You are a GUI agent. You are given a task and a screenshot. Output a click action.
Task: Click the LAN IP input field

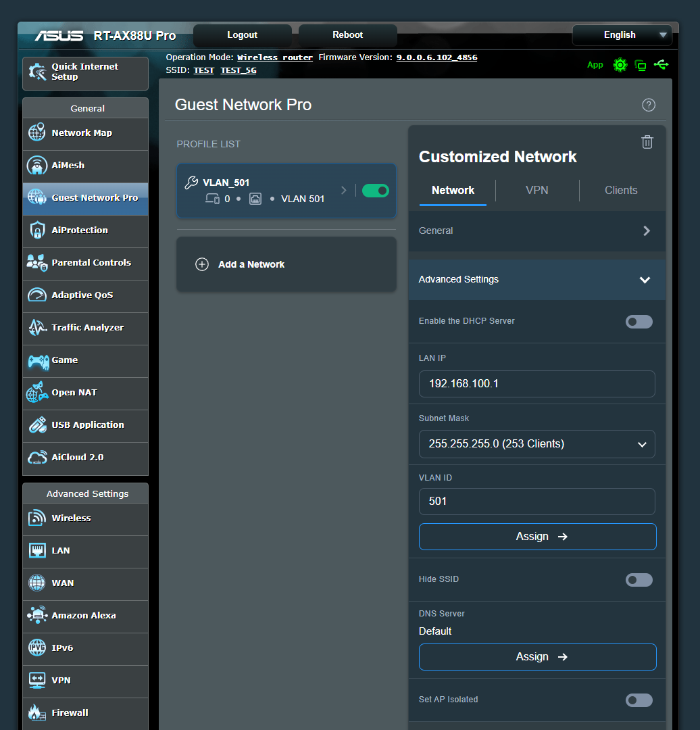(536, 384)
